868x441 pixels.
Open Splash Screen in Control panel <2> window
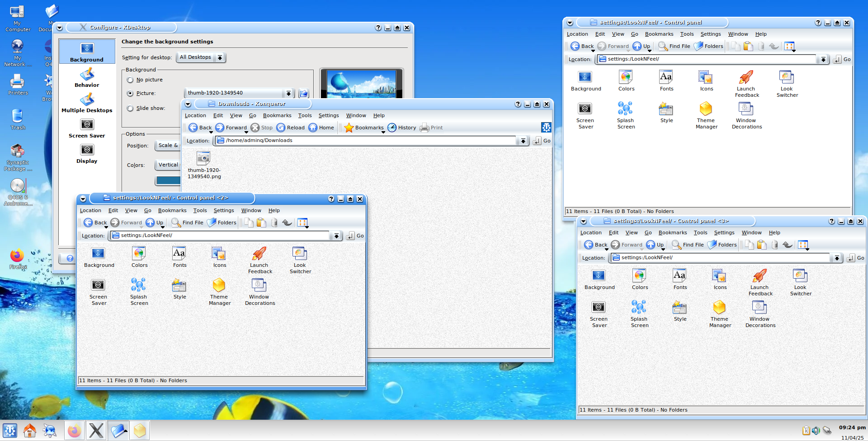(139, 292)
